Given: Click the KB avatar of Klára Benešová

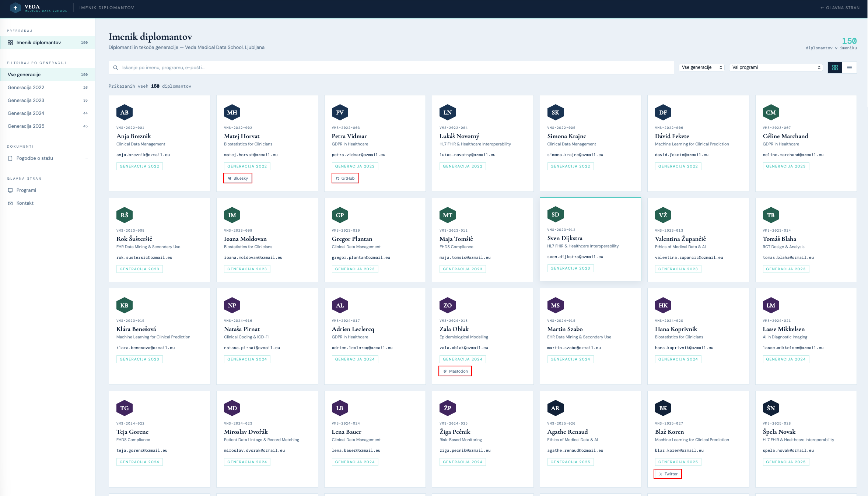Looking at the screenshot, I should click(125, 306).
